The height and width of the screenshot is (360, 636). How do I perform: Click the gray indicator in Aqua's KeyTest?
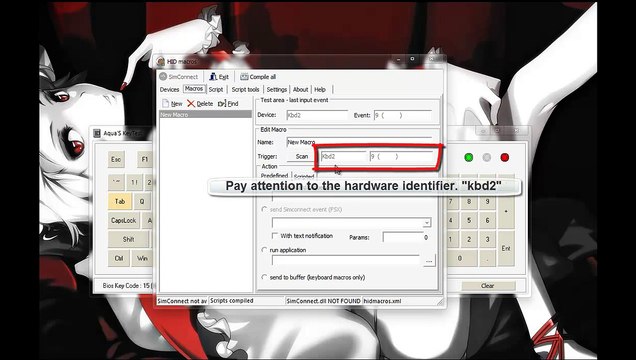pyautogui.click(x=487, y=157)
